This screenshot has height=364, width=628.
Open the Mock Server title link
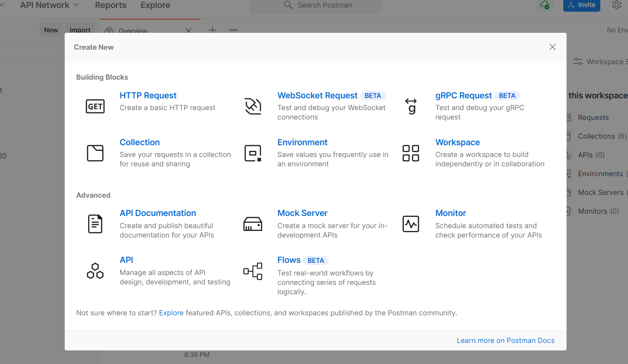pyautogui.click(x=303, y=213)
